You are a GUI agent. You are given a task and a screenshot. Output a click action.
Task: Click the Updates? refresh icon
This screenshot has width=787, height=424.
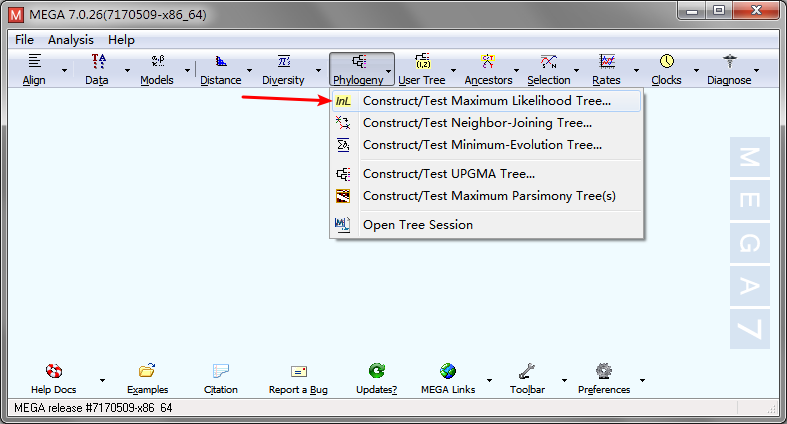coord(377,371)
